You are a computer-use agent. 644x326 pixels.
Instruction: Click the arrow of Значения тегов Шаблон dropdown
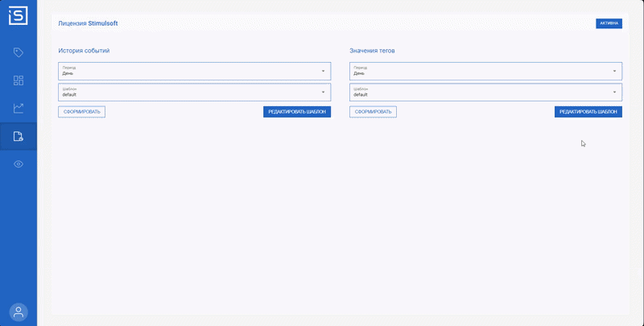[614, 92]
